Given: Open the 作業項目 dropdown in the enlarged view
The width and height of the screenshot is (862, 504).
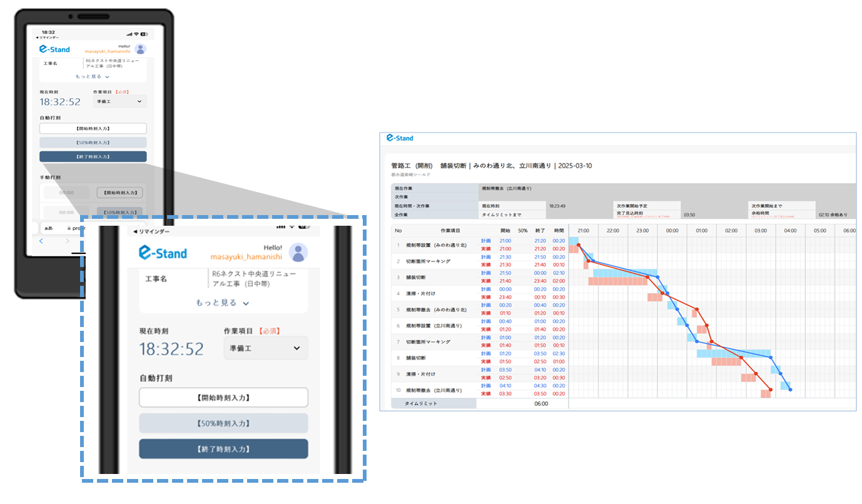Looking at the screenshot, I should point(265,348).
